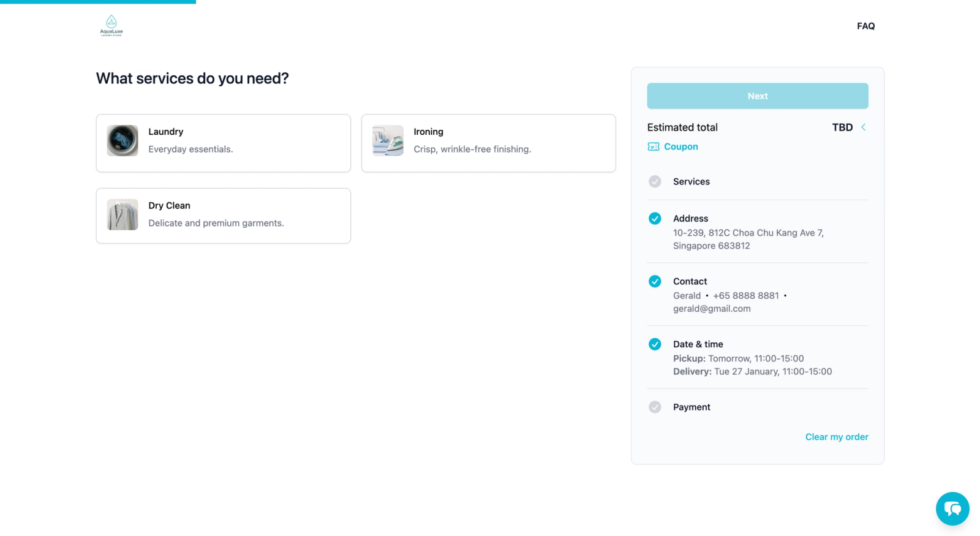Click Clear my order link
The image size is (980, 536).
[837, 437]
